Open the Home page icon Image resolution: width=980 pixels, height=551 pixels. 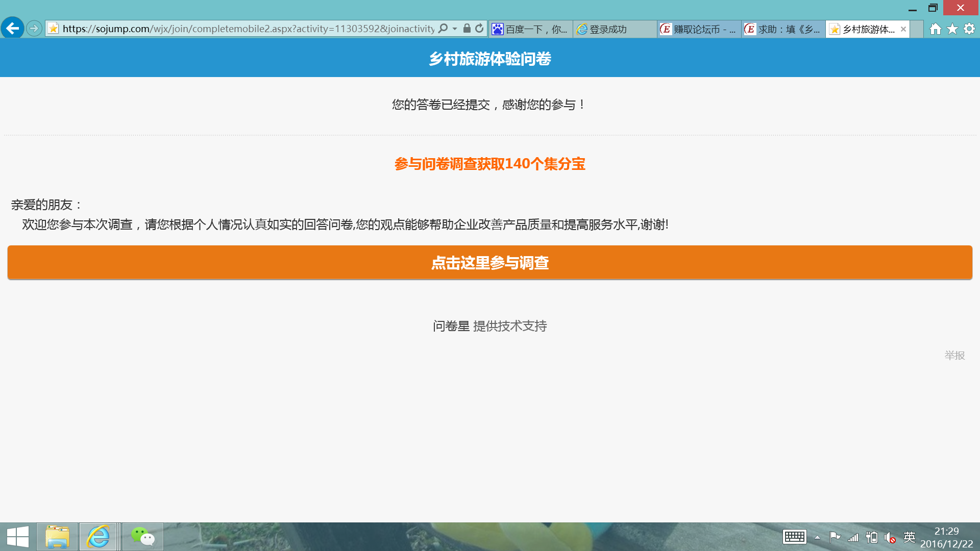pos(935,29)
